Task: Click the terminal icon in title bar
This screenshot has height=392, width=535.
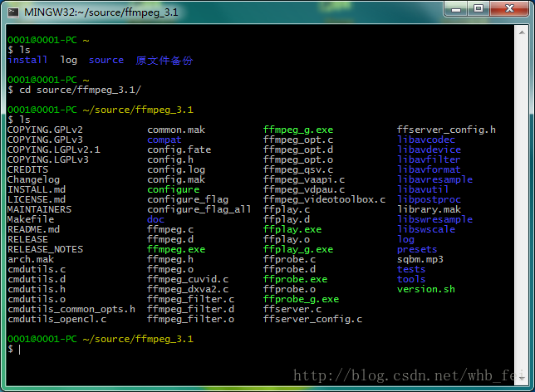Action: point(13,12)
